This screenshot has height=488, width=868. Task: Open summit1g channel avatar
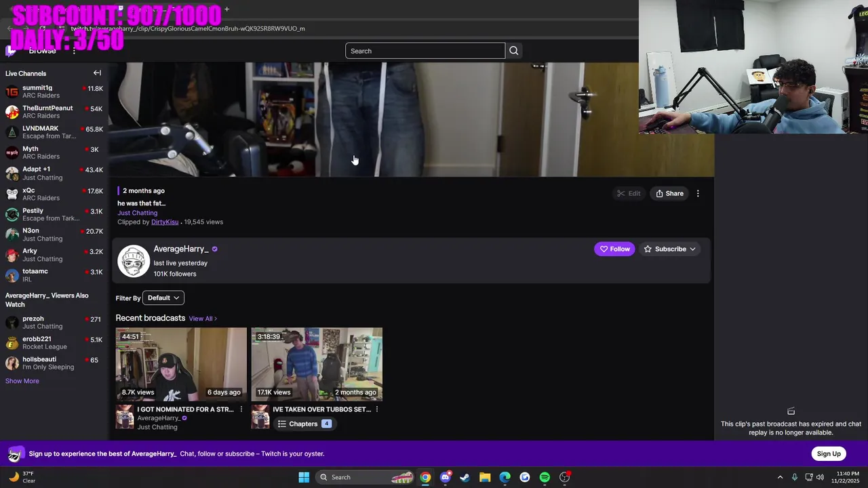pyautogui.click(x=12, y=92)
